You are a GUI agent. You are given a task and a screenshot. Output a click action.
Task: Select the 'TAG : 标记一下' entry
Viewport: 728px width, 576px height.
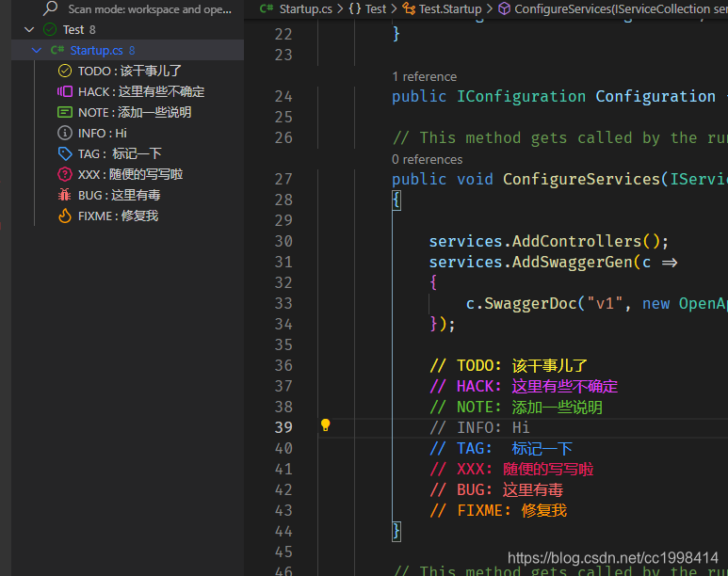(120, 153)
